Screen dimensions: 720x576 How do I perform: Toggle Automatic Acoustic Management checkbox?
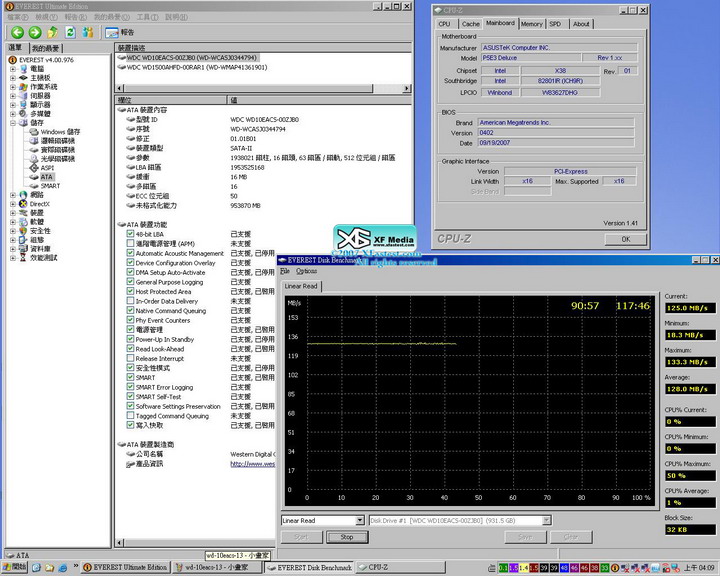click(x=130, y=253)
